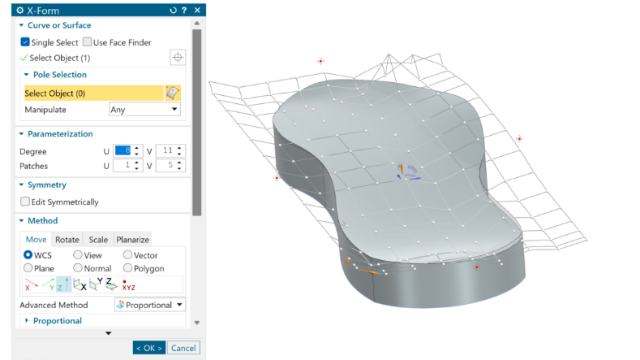Click the Pole Selection face select icon

click(x=173, y=93)
